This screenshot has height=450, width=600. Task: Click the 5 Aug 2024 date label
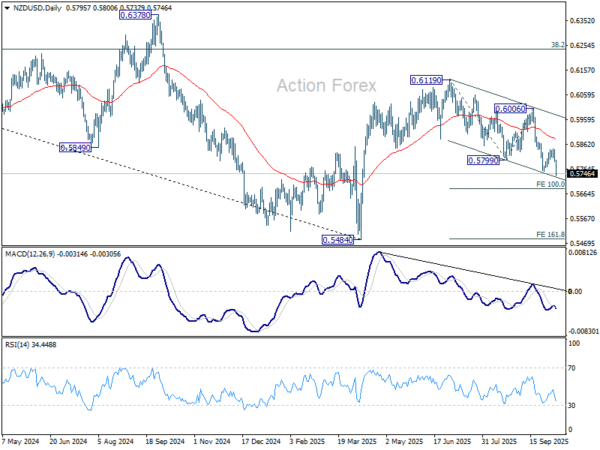point(116,441)
